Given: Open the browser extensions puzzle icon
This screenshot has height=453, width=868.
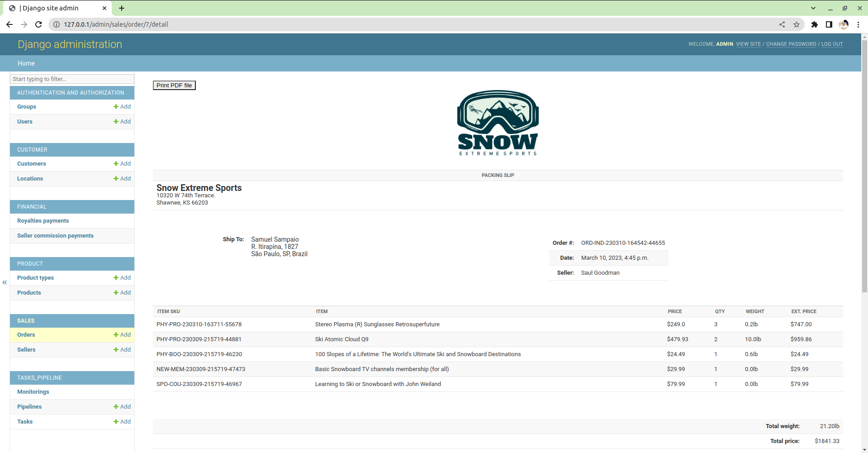Looking at the screenshot, I should [814, 24].
